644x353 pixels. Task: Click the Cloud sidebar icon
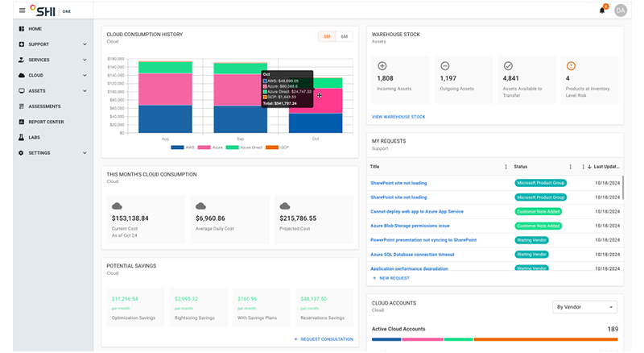22,75
